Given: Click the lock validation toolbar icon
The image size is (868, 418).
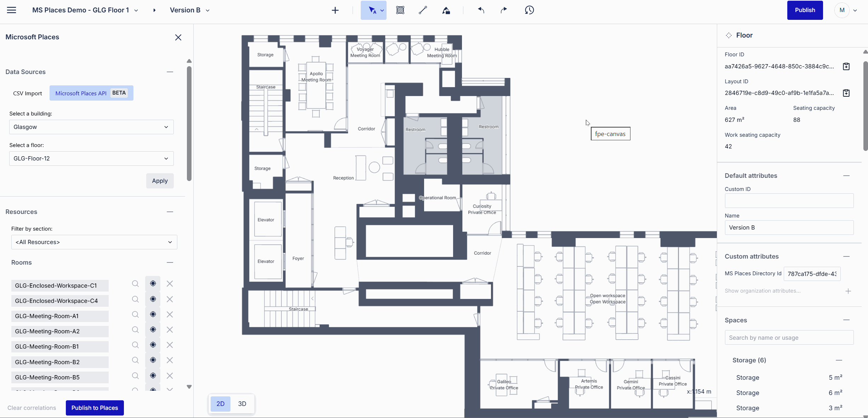Looking at the screenshot, I should [446, 10].
